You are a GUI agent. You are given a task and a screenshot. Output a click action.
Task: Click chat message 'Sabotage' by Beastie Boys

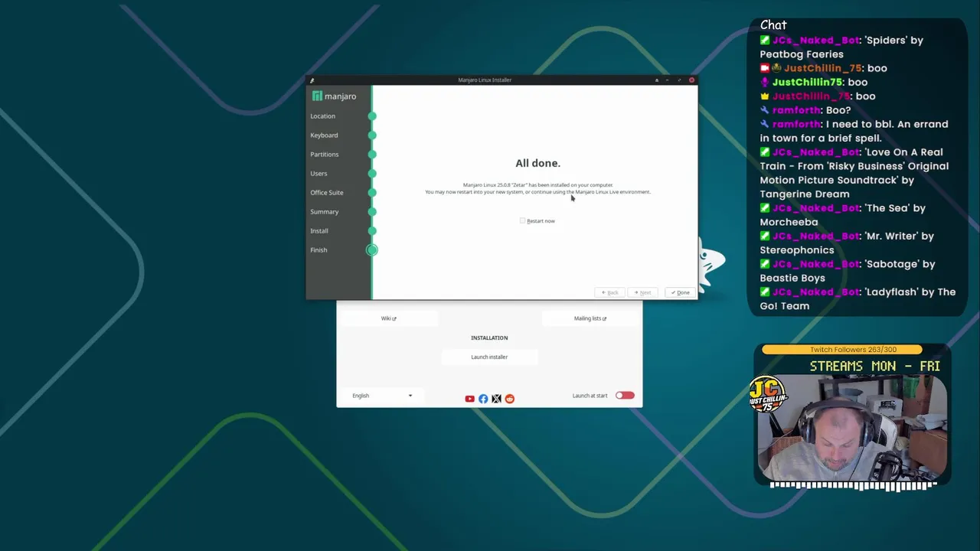(848, 271)
